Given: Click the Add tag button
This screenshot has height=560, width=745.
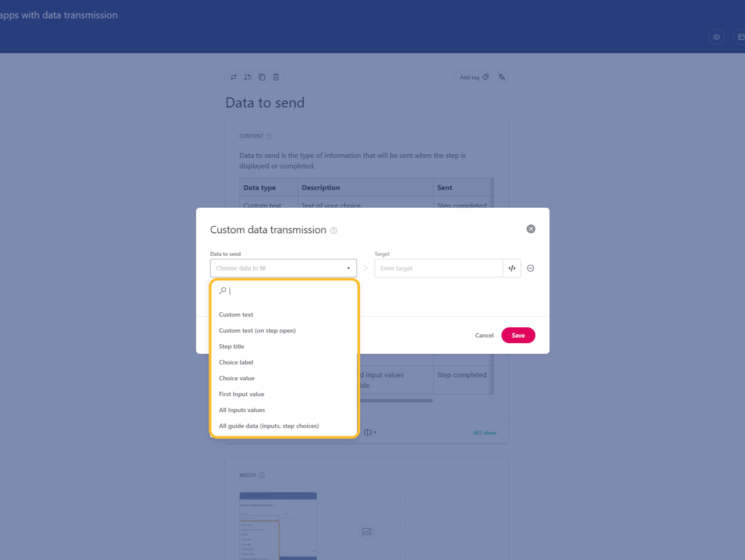Looking at the screenshot, I should point(473,77).
